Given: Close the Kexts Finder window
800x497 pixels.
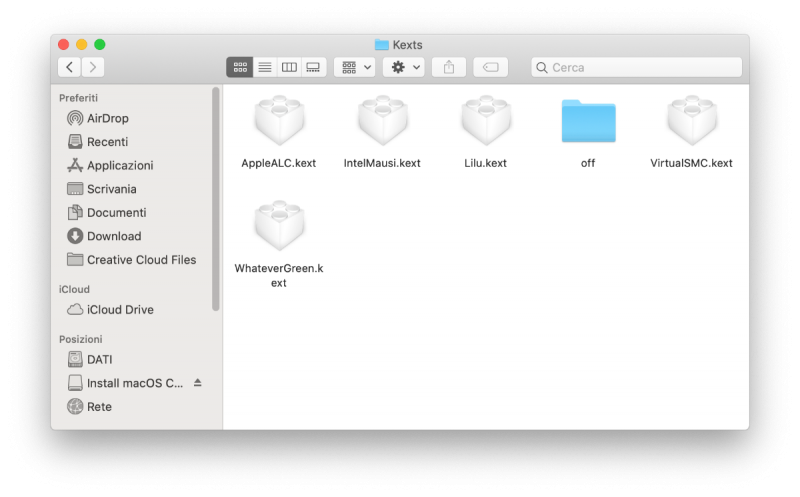Looking at the screenshot, I should (64, 45).
